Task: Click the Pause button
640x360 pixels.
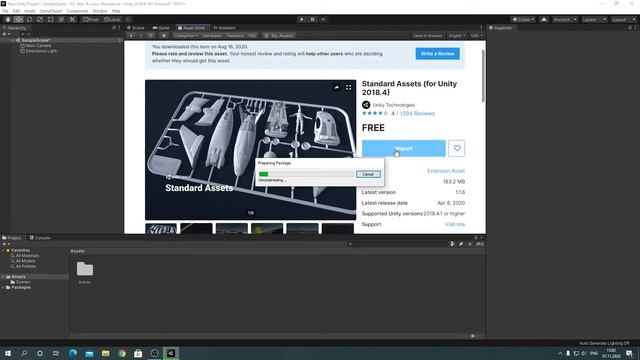Action: point(312,20)
